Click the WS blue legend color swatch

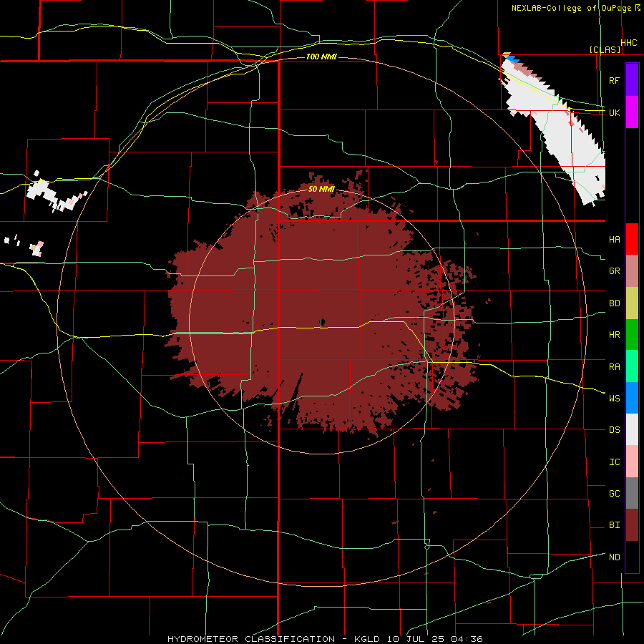(632, 398)
